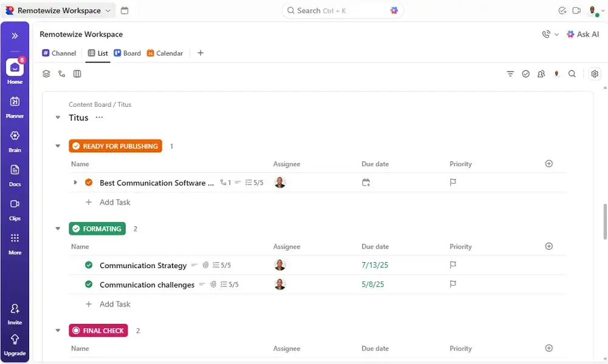Image resolution: width=608 pixels, height=364 pixels.
Task: Open Brain from the sidebar
Action: click(x=15, y=136)
